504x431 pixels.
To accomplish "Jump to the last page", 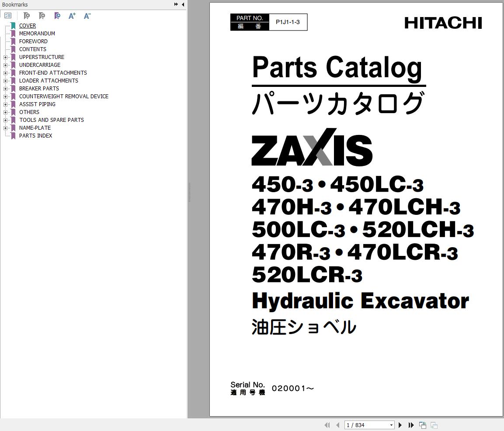I will click(x=411, y=425).
